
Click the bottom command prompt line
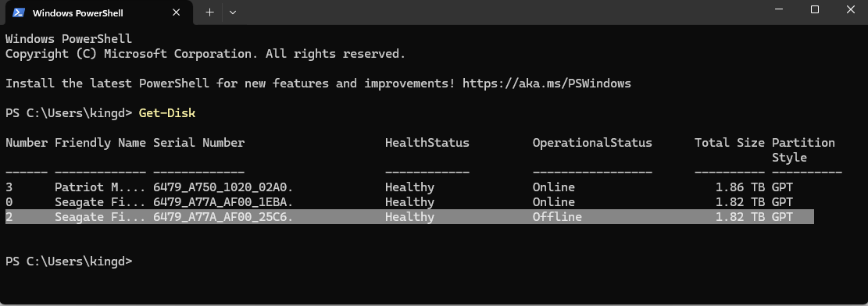[x=69, y=262]
